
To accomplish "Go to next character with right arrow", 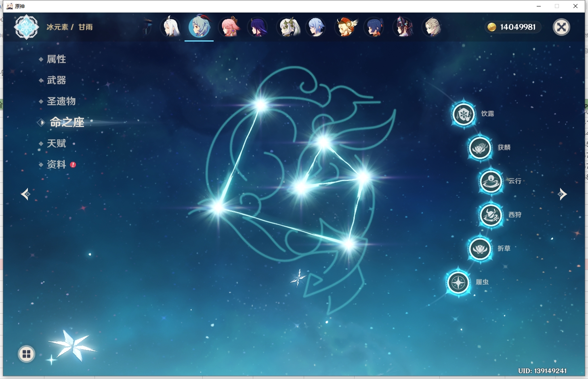I will point(562,194).
